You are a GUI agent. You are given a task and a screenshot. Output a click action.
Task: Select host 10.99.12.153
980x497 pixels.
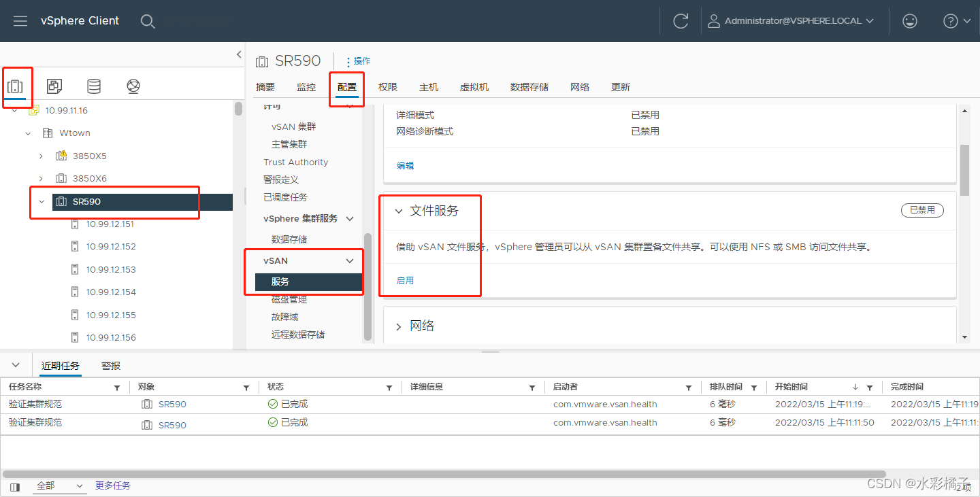pos(111,270)
